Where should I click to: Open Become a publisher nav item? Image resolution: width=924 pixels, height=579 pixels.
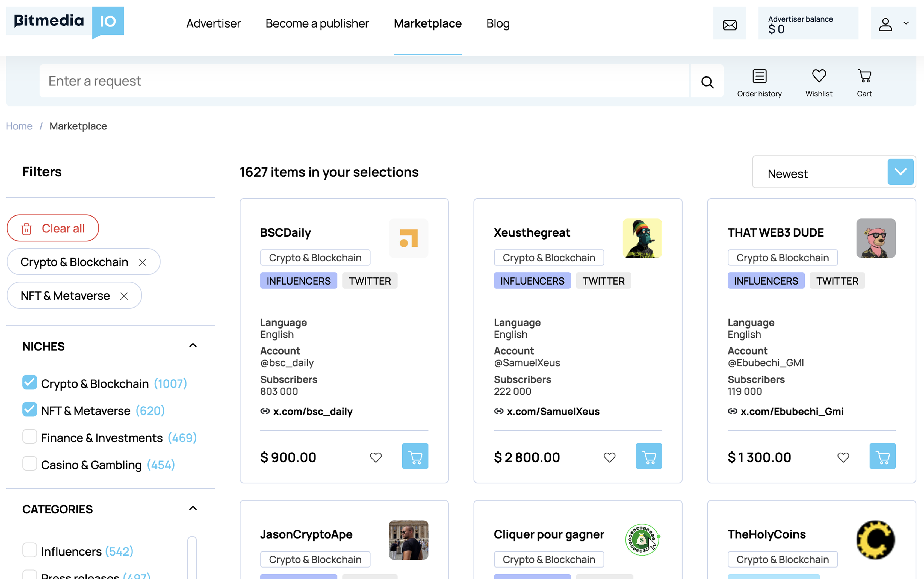pyautogui.click(x=317, y=24)
